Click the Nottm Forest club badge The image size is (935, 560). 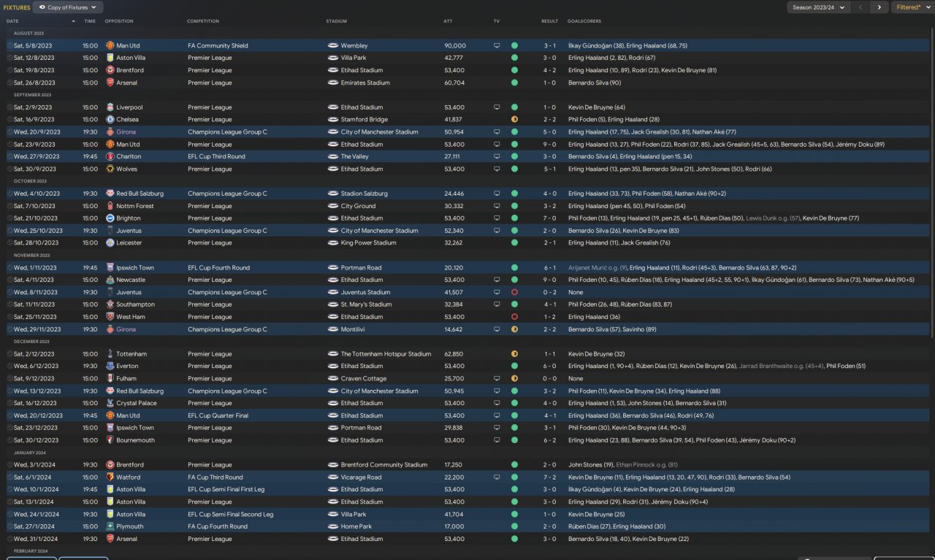110,206
